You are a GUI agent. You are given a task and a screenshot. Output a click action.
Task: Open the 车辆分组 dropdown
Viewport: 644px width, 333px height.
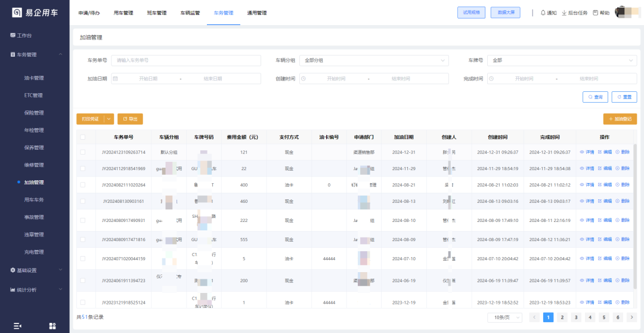coord(374,60)
